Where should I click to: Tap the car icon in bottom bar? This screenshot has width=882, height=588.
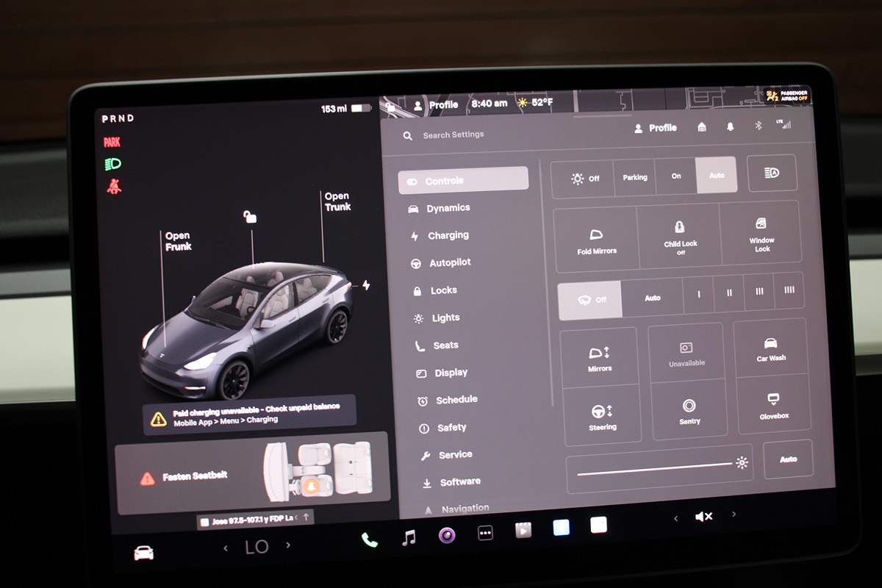click(144, 553)
